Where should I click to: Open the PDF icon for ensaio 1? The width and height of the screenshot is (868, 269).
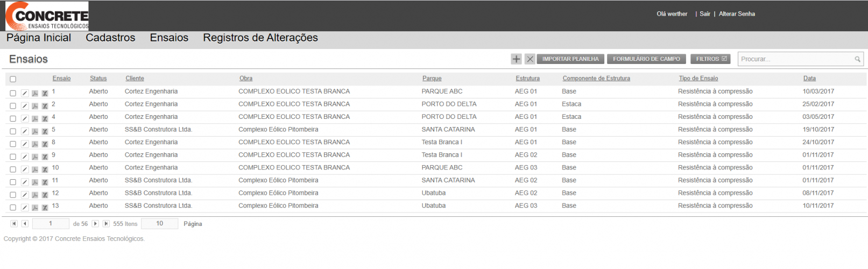tap(35, 93)
